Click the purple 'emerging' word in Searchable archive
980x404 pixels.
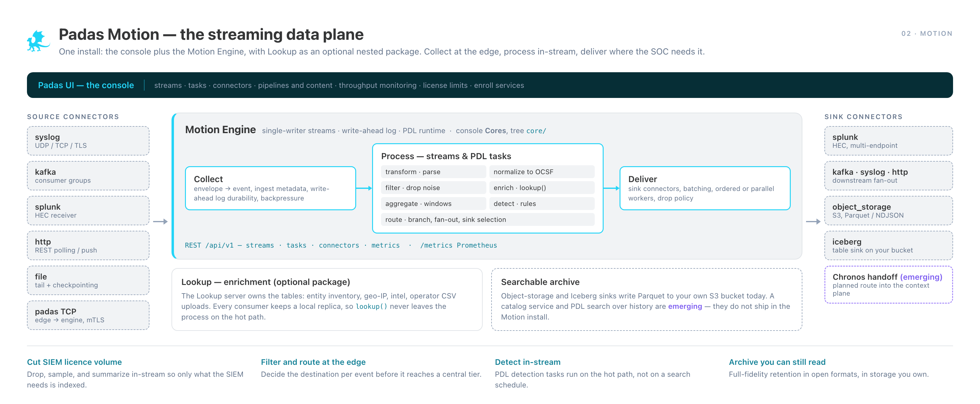685,306
